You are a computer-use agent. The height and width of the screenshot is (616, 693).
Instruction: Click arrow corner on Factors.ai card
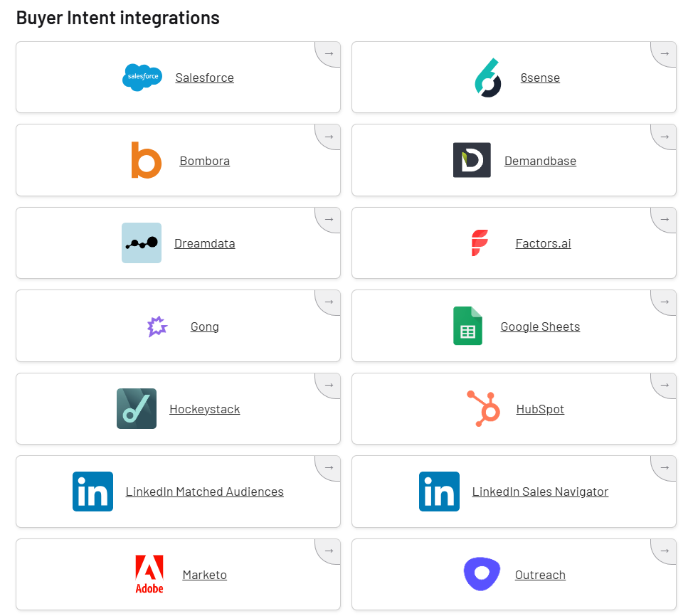(665, 219)
